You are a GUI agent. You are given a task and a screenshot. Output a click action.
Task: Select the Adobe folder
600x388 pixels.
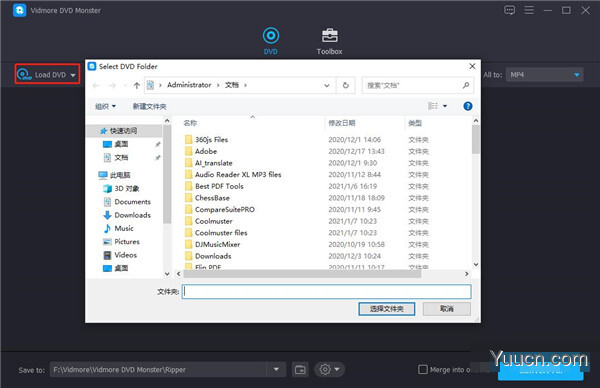[x=205, y=151]
